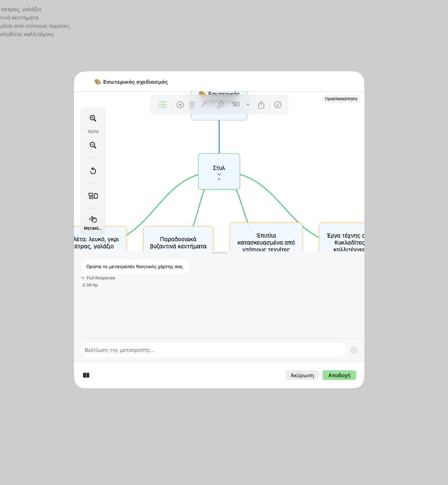The width and height of the screenshot is (448, 485).
Task: Toggle the split view panel icon
Action: click(x=86, y=375)
